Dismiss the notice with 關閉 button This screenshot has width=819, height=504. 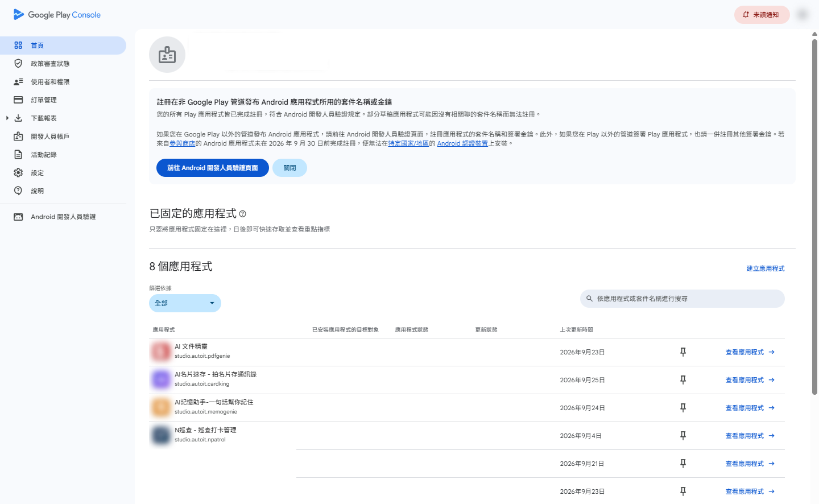(x=289, y=168)
